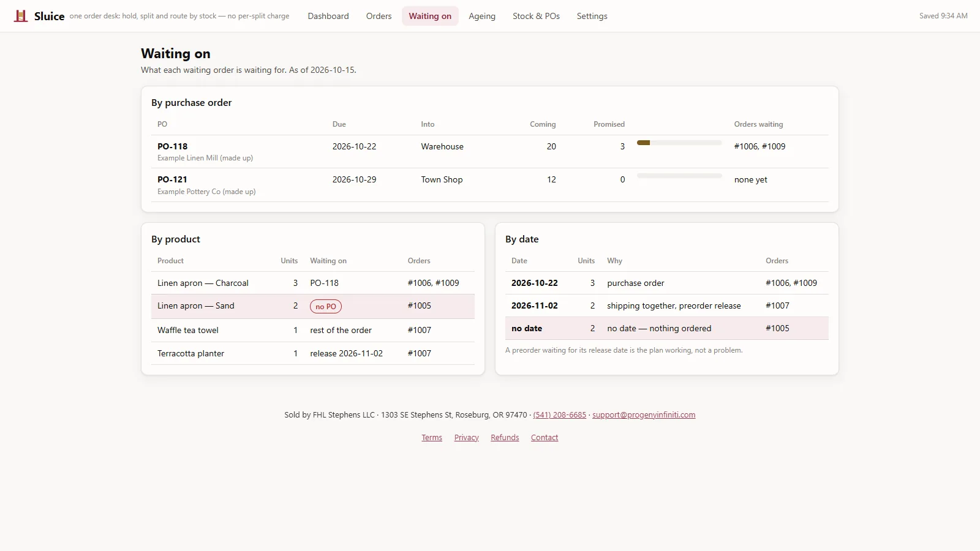Click the due date 2026-10-29

point(355,179)
